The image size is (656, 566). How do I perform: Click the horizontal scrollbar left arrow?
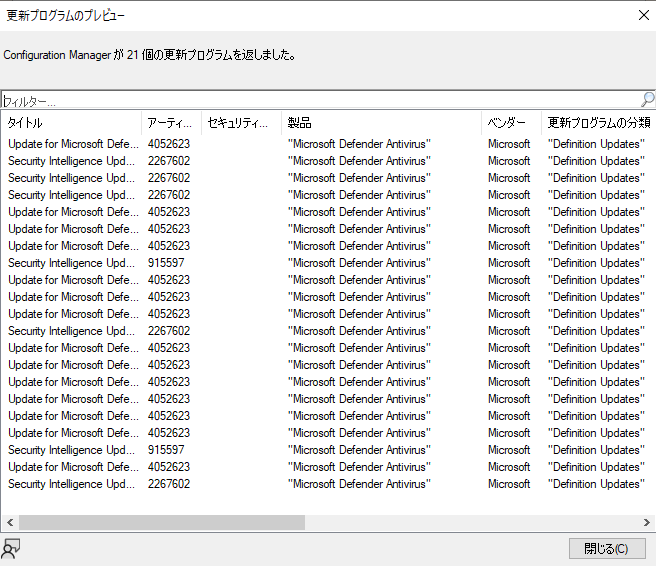click(x=10, y=522)
